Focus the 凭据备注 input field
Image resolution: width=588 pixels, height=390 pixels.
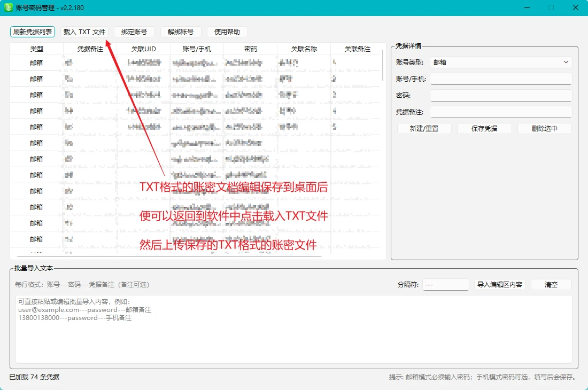point(501,112)
